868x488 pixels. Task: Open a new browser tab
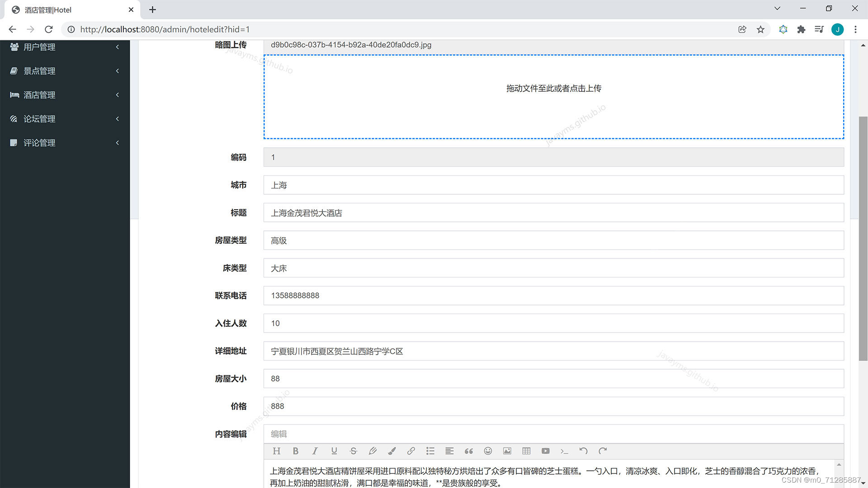(x=153, y=9)
